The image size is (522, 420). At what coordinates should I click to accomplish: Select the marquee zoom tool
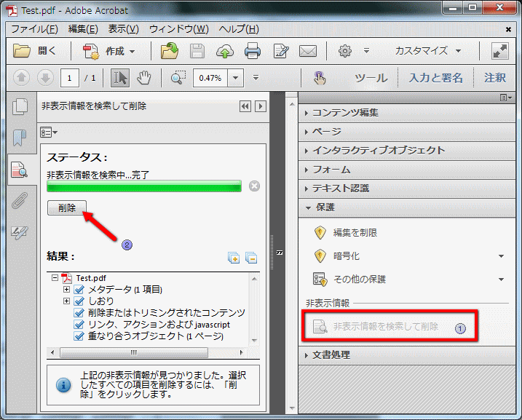(x=178, y=78)
